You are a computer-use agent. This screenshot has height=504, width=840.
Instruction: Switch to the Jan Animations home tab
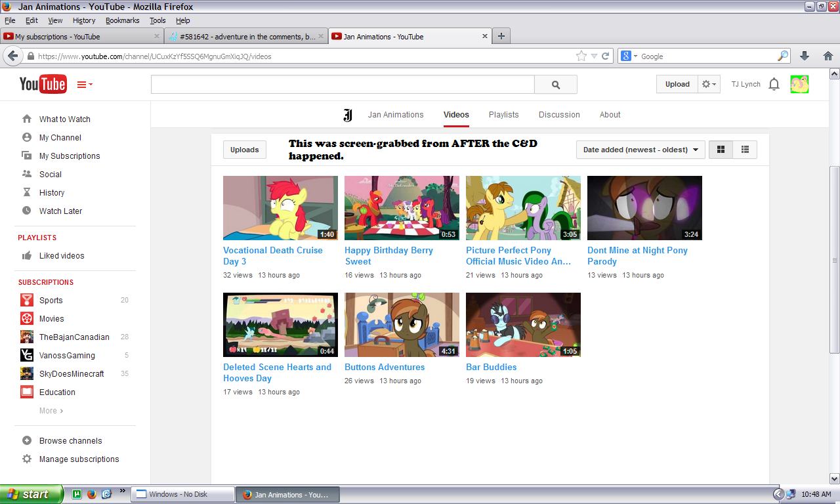coord(396,114)
